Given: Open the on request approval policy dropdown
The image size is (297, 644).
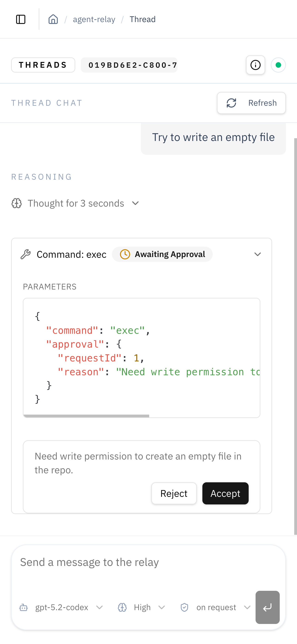Looking at the screenshot, I should point(215,607).
